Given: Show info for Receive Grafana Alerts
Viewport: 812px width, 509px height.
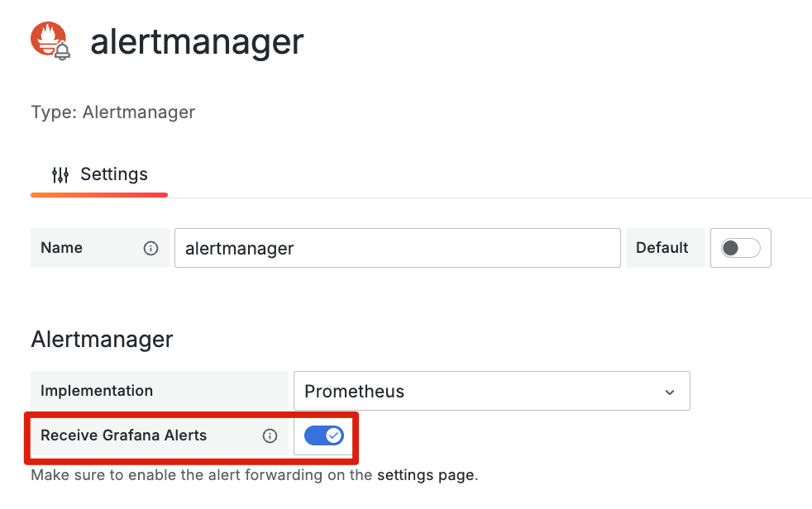Looking at the screenshot, I should pyautogui.click(x=270, y=435).
